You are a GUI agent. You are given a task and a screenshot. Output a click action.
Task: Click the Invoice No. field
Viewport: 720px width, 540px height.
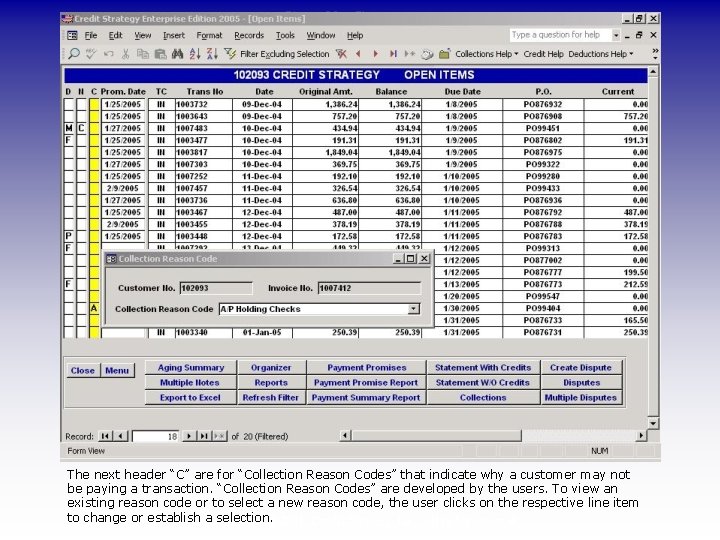tap(369, 288)
